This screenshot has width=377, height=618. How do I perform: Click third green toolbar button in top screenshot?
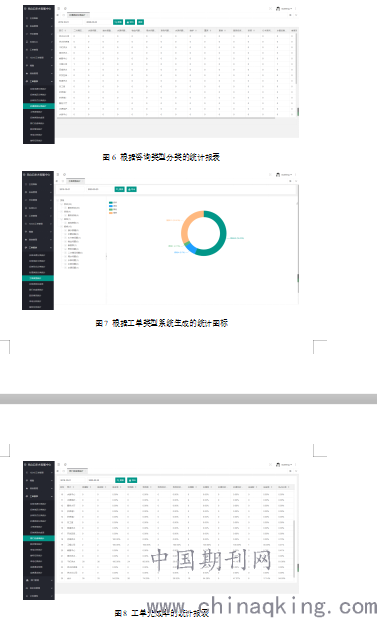[x=141, y=22]
